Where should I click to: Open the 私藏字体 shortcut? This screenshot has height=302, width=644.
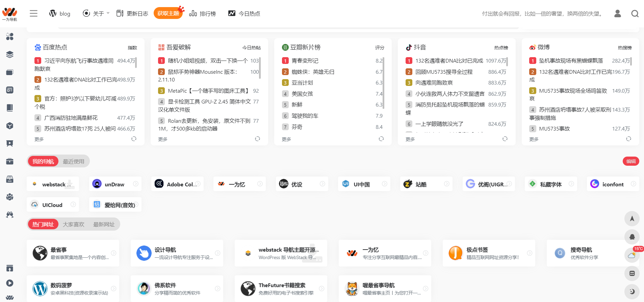click(551, 184)
